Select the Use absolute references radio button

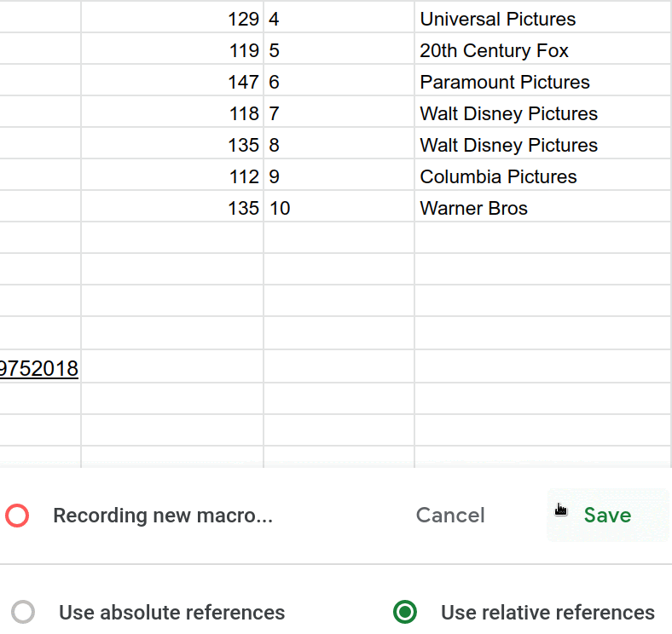pyautogui.click(x=24, y=612)
